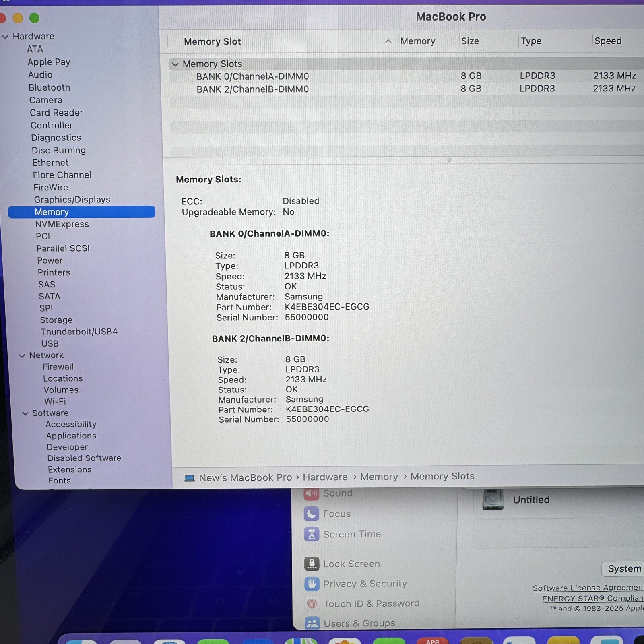644x644 pixels.
Task: Click New's MacBook Pro in path bar
Action: 245,477
